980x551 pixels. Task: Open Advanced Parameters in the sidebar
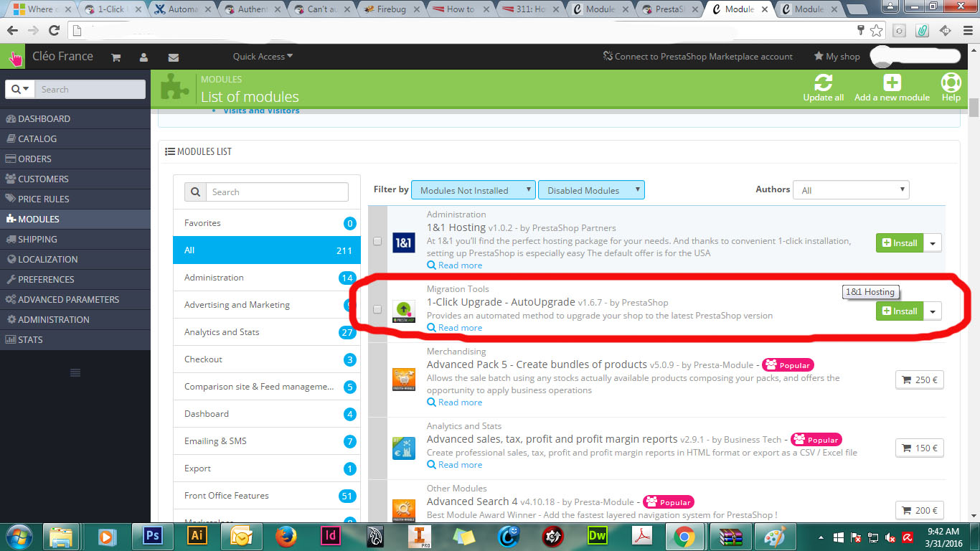[75, 299]
